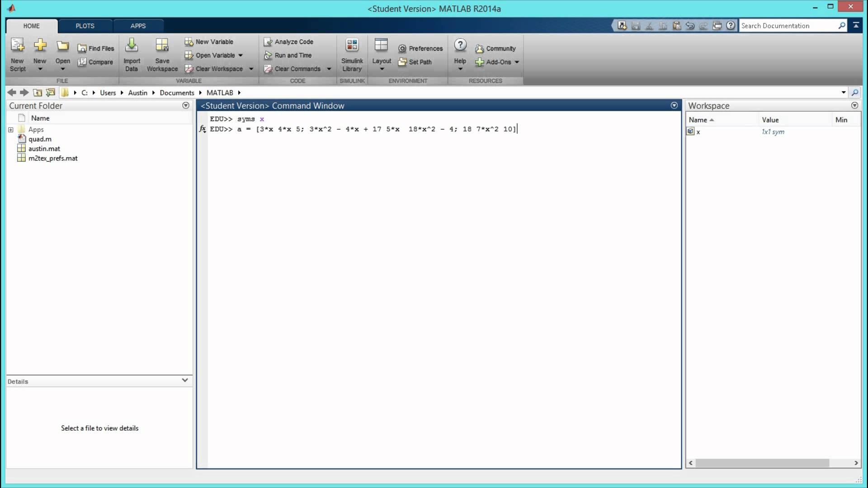This screenshot has height=488, width=868.
Task: Go forward to next folder
Action: pos(24,93)
